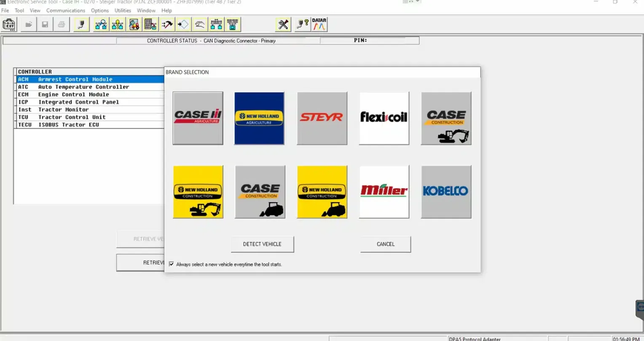Choose the Miller brand tile
Screen dimensions: 644x341
click(384, 192)
